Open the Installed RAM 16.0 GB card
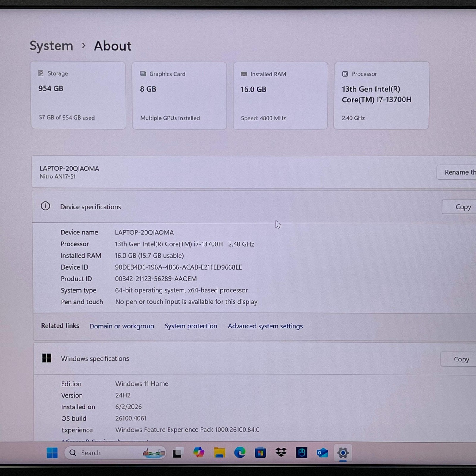The height and width of the screenshot is (476, 476). coord(280,96)
